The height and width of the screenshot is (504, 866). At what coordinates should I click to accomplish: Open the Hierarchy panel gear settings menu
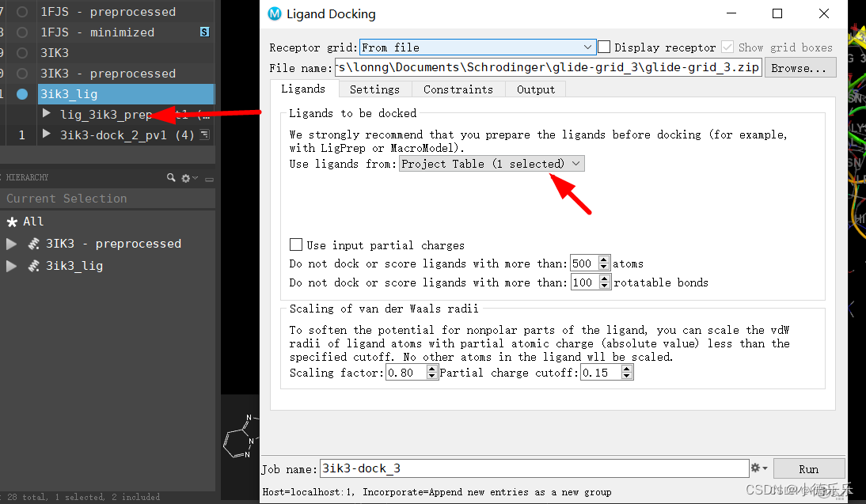(189, 178)
